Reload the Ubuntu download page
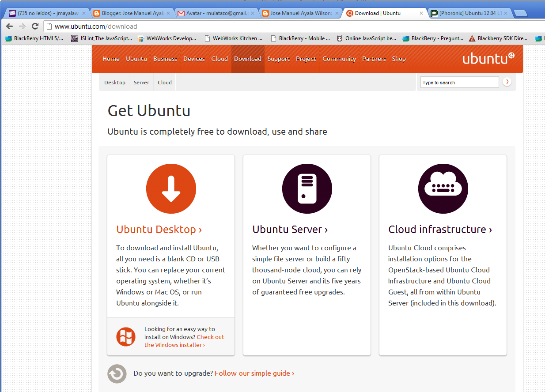Viewport: 545px width, 392px height. [35, 26]
